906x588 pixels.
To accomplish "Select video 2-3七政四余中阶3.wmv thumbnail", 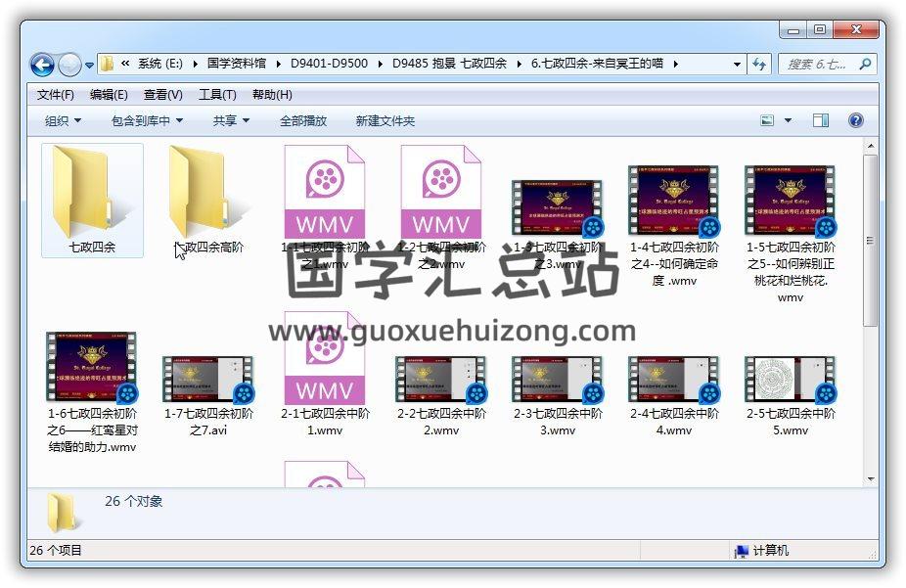I will tap(557, 379).
